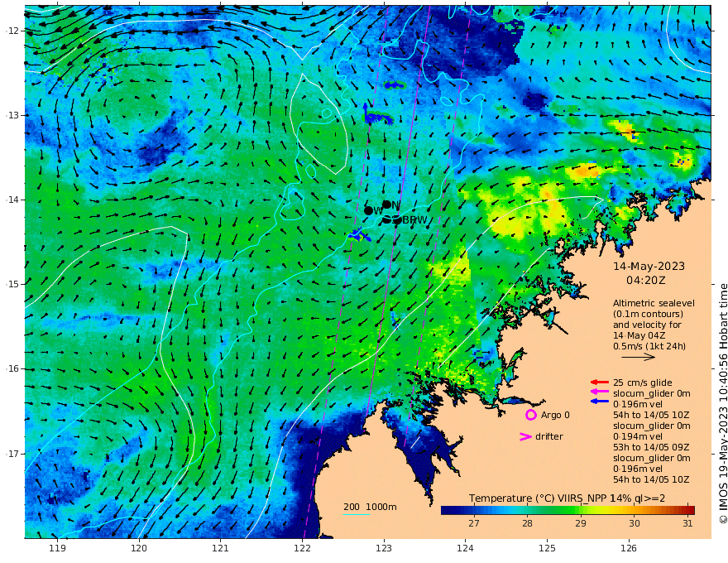The image size is (728, 563).
Task: Click the 29 tick label under the colorbar
Action: 581,523
